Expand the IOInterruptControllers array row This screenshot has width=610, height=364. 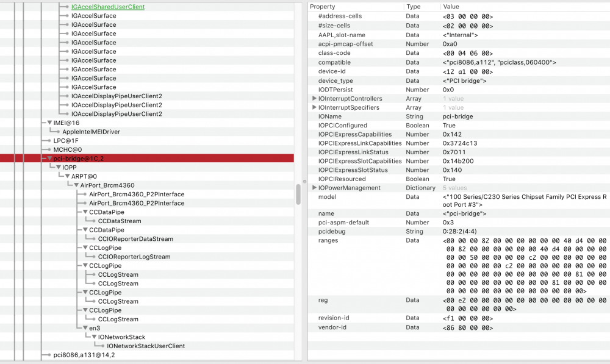click(314, 99)
